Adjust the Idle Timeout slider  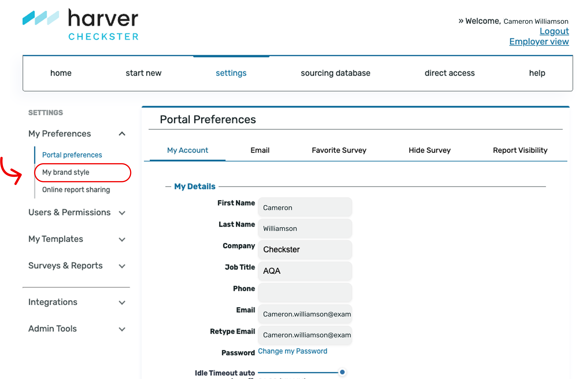[342, 372]
